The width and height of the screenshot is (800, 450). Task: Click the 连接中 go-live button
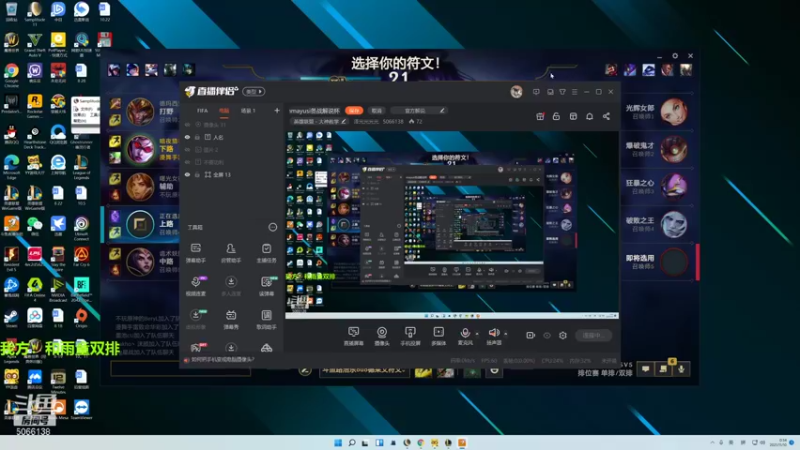(593, 335)
